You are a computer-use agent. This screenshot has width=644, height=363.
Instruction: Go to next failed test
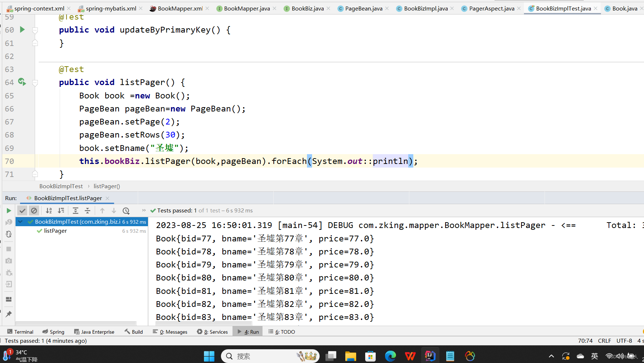click(x=114, y=211)
